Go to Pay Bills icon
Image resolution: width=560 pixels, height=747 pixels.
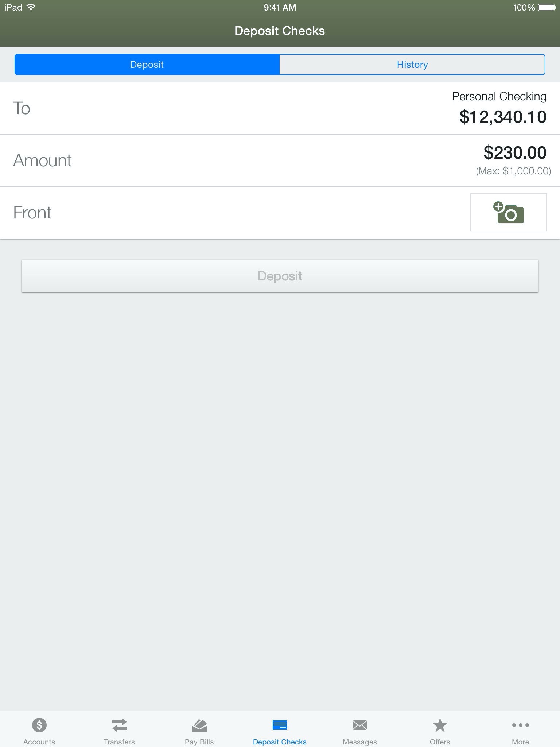pyautogui.click(x=199, y=725)
